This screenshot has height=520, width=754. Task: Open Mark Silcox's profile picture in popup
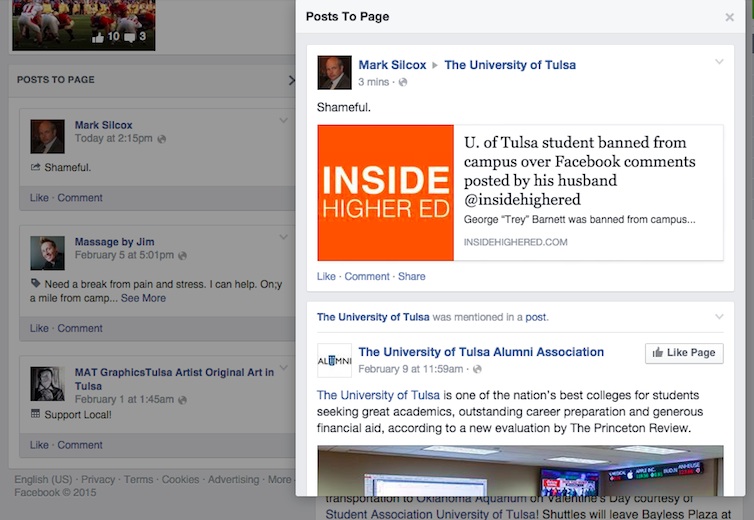click(x=334, y=73)
